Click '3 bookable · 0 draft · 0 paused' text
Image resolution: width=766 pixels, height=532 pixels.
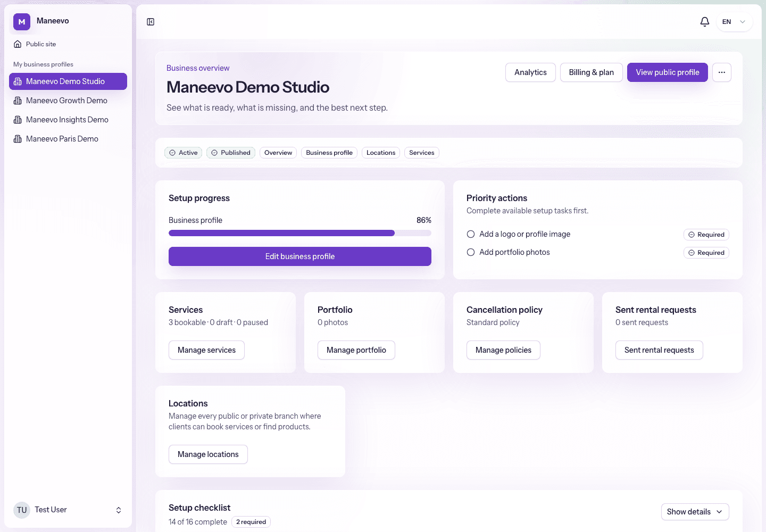218,322
